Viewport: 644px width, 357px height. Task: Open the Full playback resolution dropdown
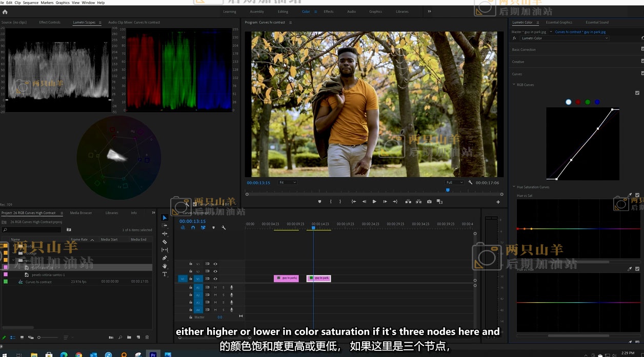[454, 182]
